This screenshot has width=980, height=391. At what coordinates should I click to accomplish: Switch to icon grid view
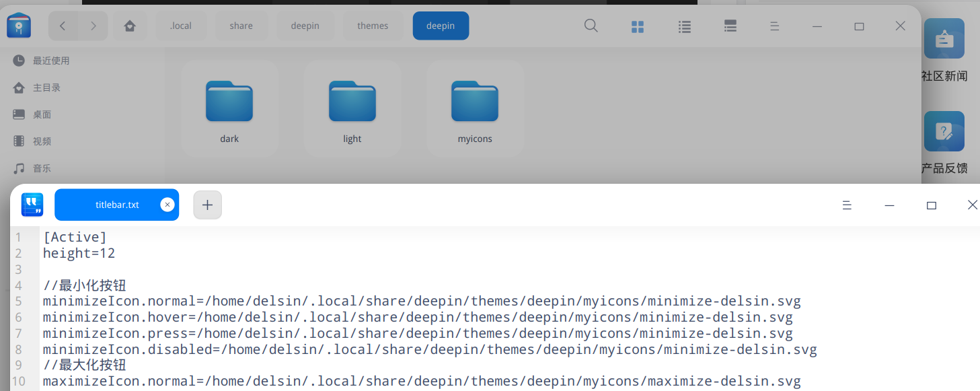[638, 26]
